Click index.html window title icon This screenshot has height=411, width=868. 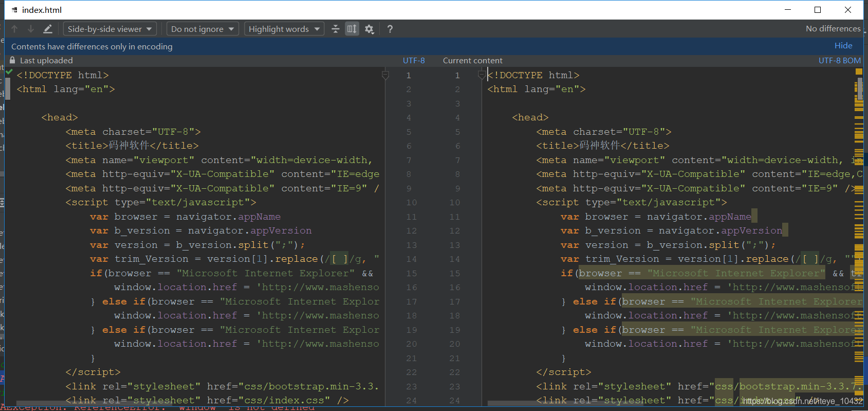pos(14,10)
